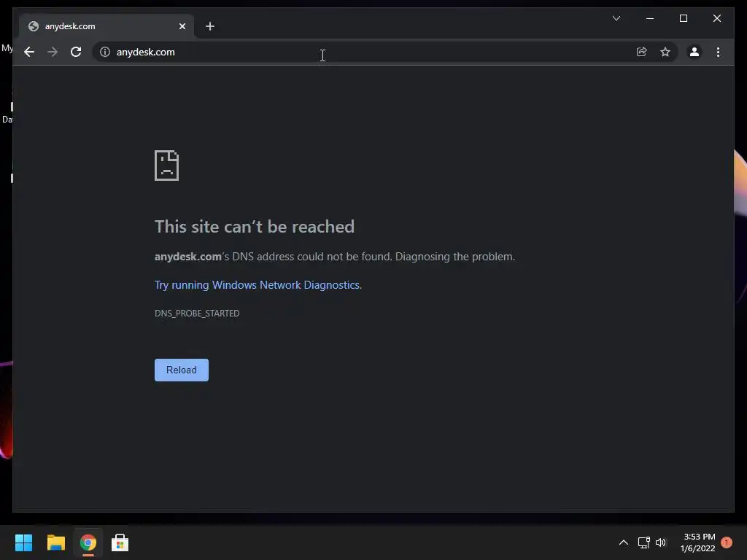Open the volume speaker tray icon

click(661, 542)
